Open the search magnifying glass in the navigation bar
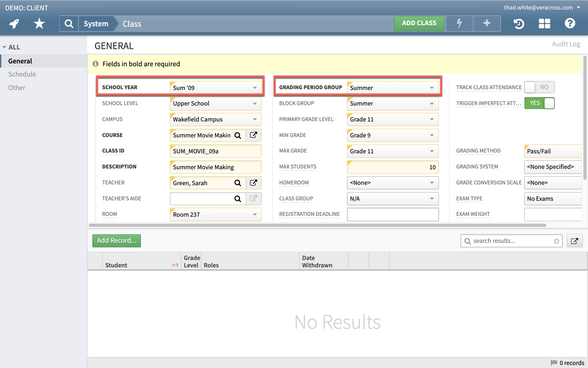Screen dimensions: 588x368 click(68, 23)
